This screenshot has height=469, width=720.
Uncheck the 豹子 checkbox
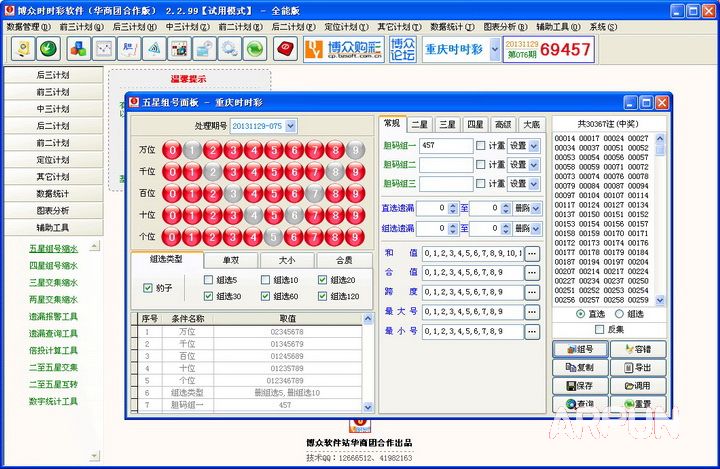(x=147, y=288)
